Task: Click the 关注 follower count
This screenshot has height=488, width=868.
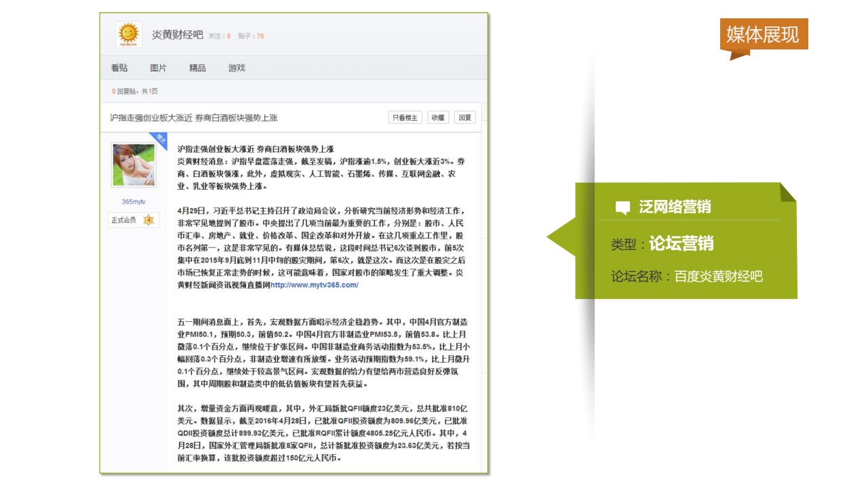Action: click(x=219, y=36)
